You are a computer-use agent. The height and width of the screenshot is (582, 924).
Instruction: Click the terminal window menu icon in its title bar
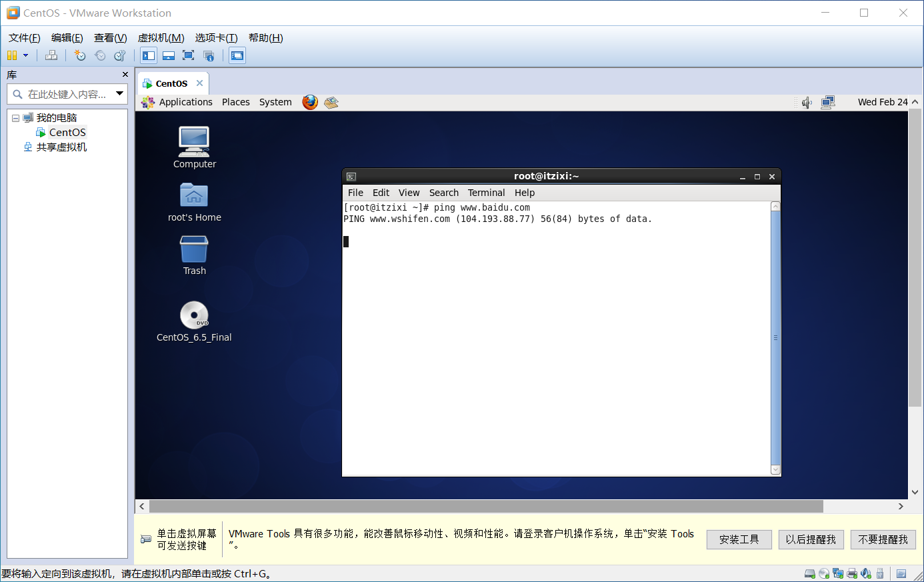coord(351,177)
